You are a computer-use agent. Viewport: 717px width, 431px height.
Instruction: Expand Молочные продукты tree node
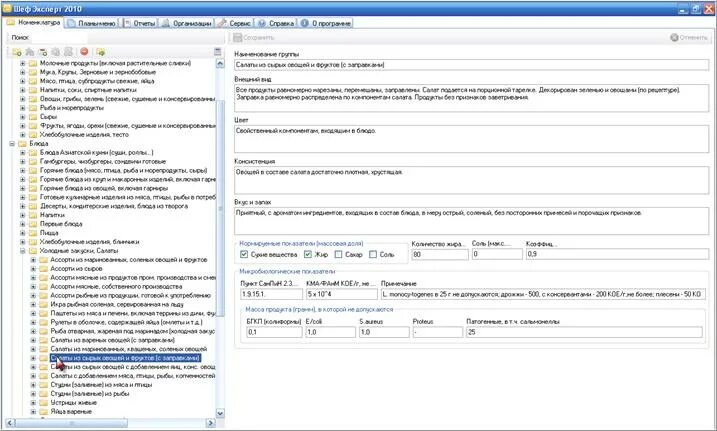[22, 64]
